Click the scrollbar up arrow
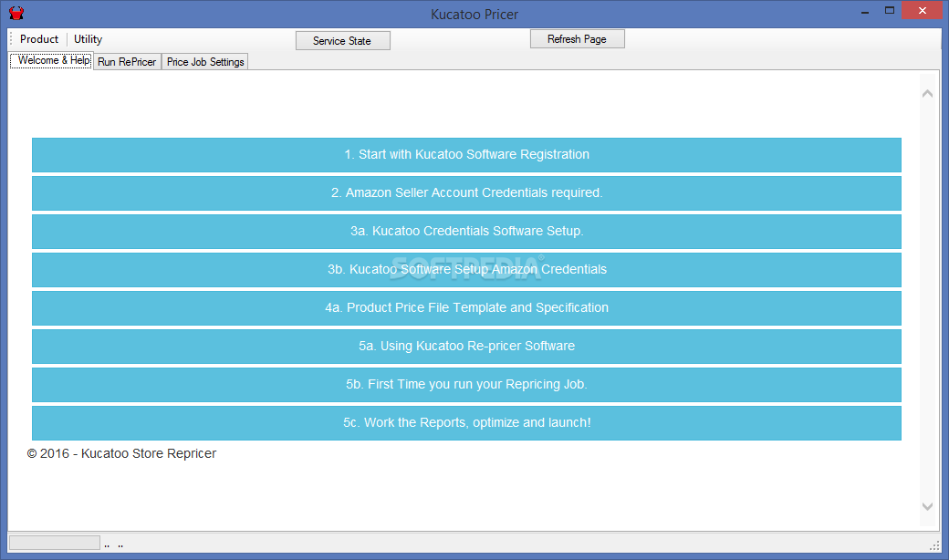The height and width of the screenshot is (560, 949). (927, 94)
